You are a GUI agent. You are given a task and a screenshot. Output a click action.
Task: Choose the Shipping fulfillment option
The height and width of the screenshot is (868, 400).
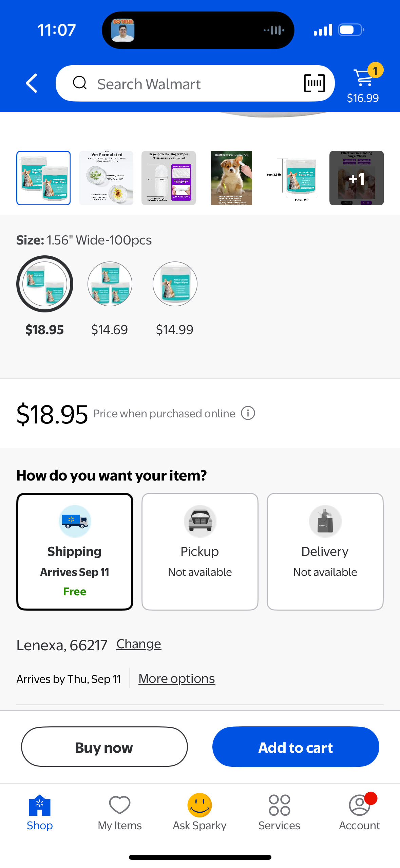[x=75, y=551]
